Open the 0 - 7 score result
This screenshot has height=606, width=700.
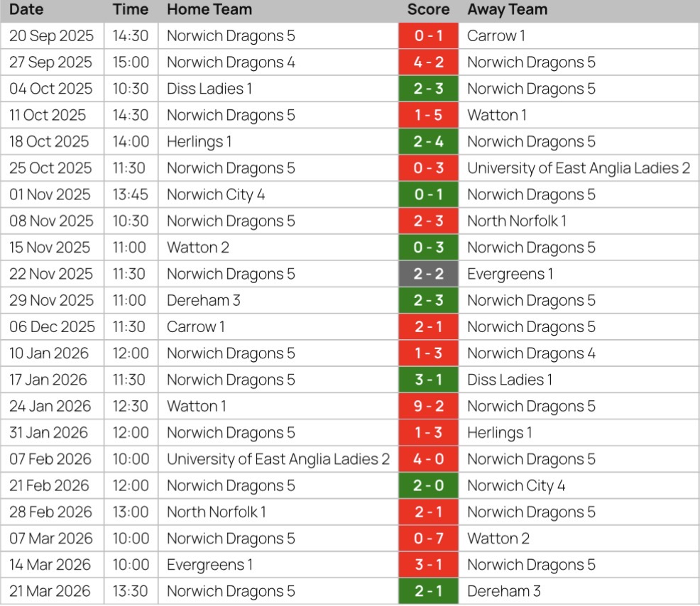(428, 539)
